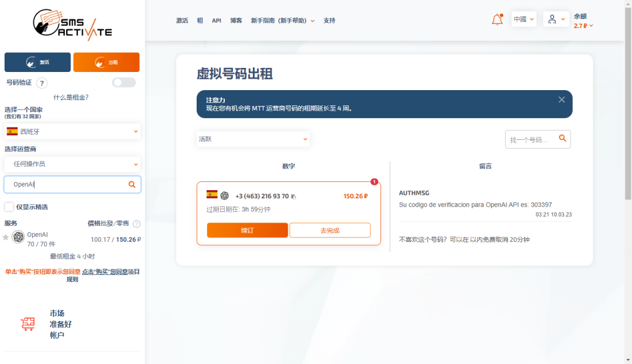Screen dimensions: 632x364
Task: Open the 任何操作员 operator dropdown
Action: pos(72,164)
